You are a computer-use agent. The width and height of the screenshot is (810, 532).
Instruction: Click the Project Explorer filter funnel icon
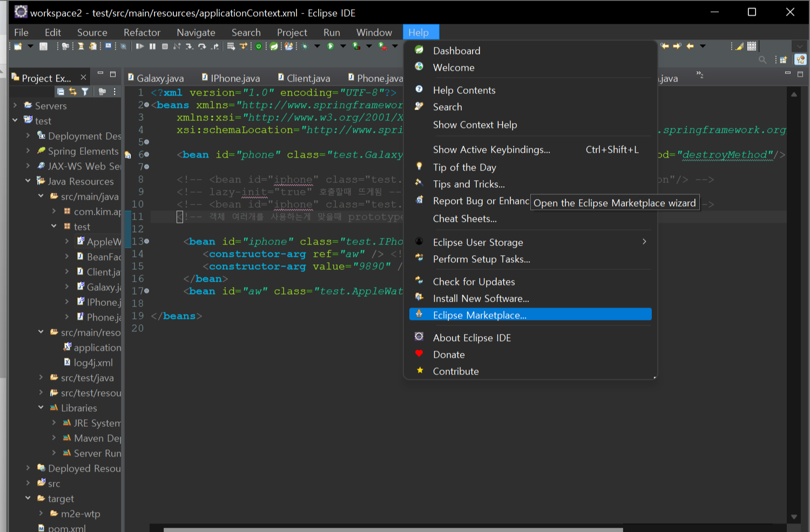85,92
